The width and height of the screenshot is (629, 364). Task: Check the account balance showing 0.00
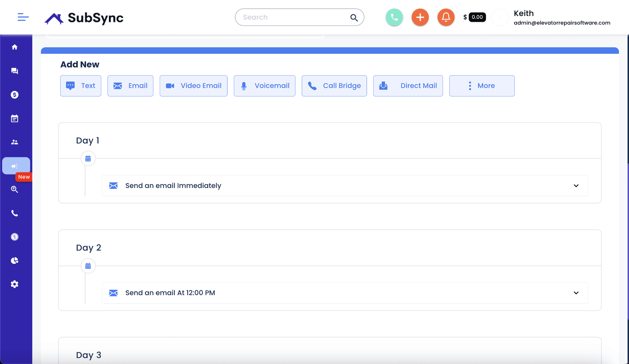476,17
